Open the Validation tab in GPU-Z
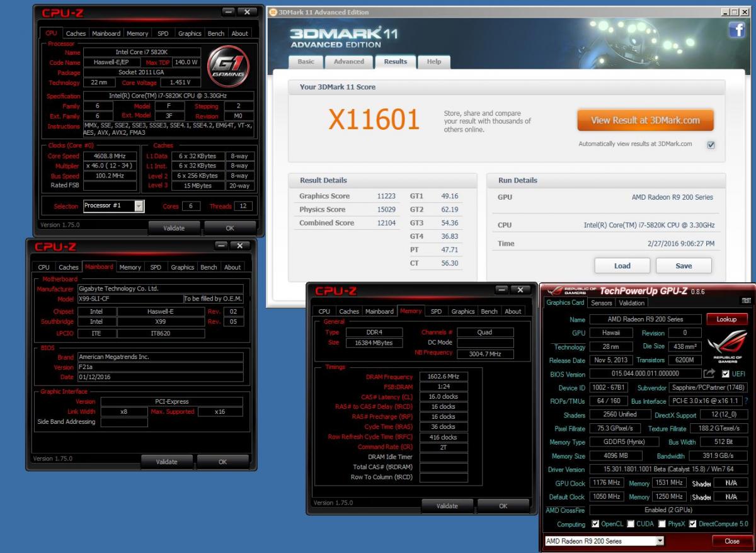The height and width of the screenshot is (553, 756). [x=632, y=303]
